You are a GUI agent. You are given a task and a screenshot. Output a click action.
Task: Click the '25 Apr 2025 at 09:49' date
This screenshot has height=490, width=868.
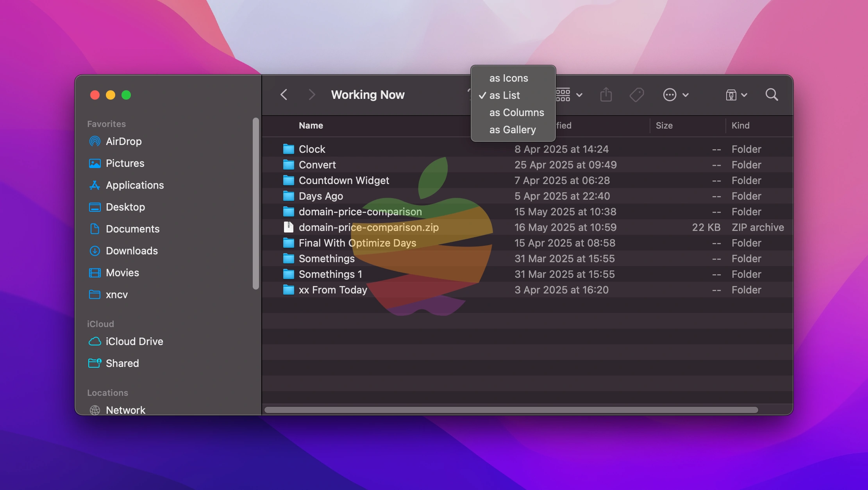point(565,165)
